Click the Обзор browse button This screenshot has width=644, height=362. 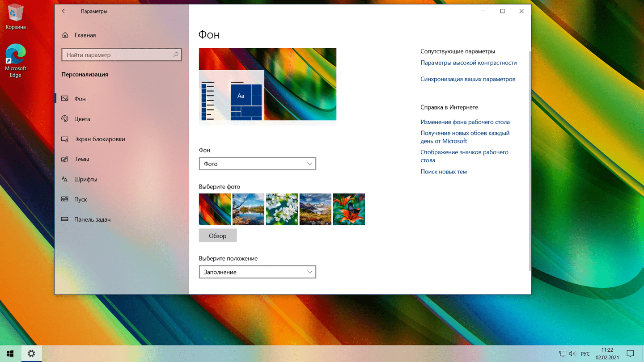(x=218, y=236)
